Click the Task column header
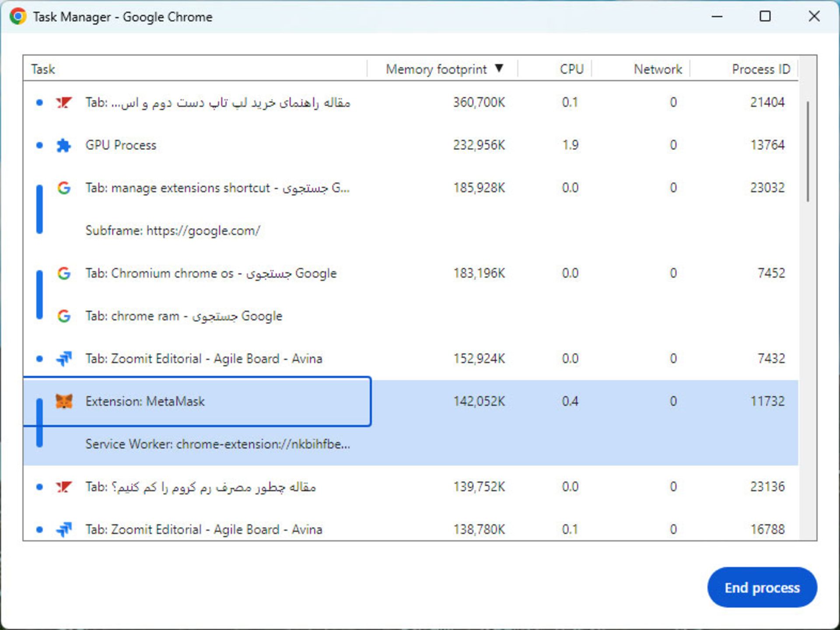The width and height of the screenshot is (840, 630). [43, 69]
